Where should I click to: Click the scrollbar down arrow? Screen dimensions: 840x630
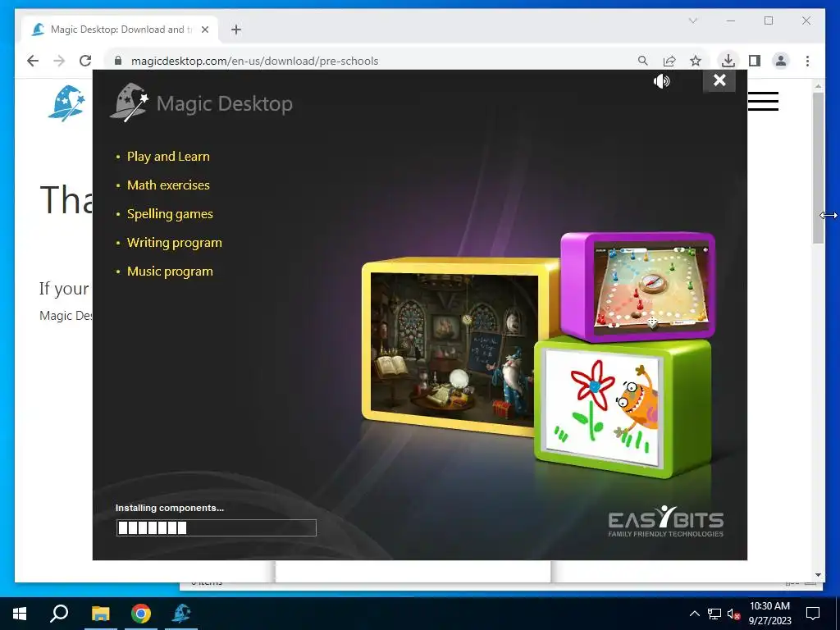pyautogui.click(x=818, y=575)
